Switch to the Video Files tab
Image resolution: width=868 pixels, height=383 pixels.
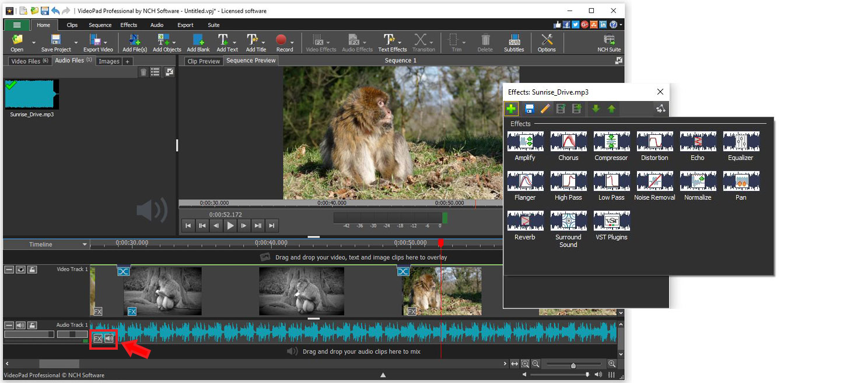[x=27, y=61]
